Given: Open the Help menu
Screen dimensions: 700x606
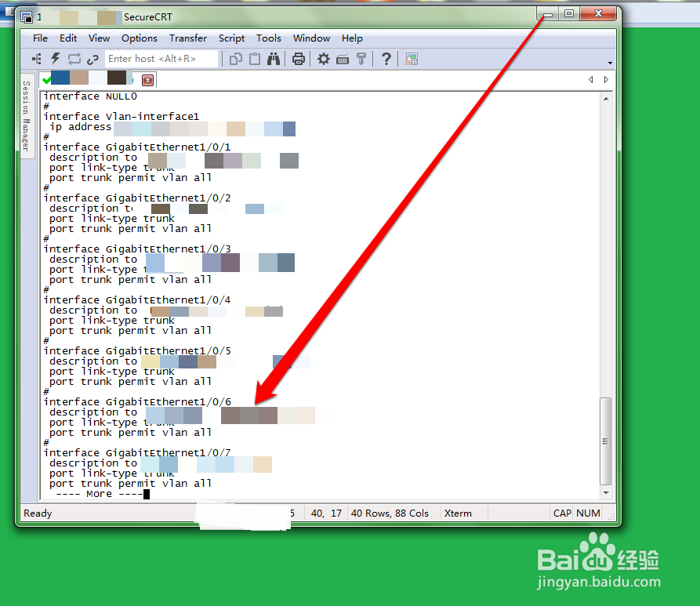Looking at the screenshot, I should tap(352, 38).
